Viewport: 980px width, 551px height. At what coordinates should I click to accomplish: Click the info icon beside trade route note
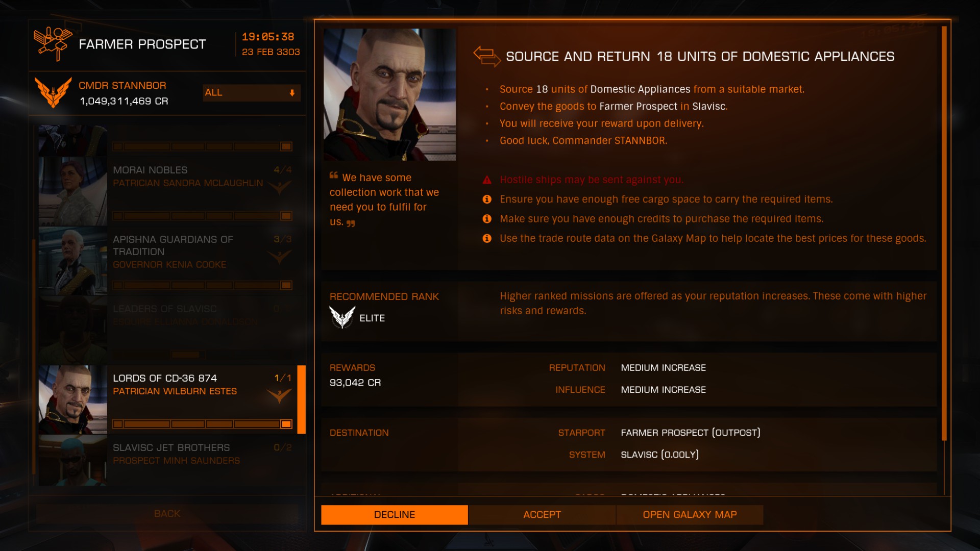click(x=487, y=238)
